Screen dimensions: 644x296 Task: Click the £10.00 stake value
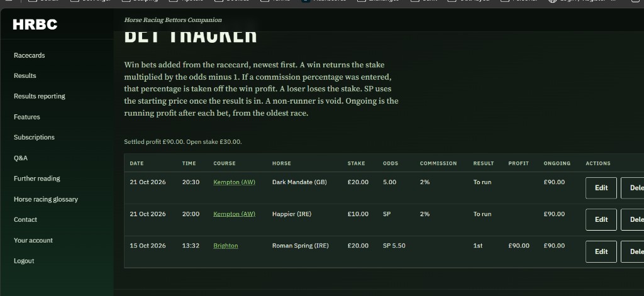(x=358, y=214)
